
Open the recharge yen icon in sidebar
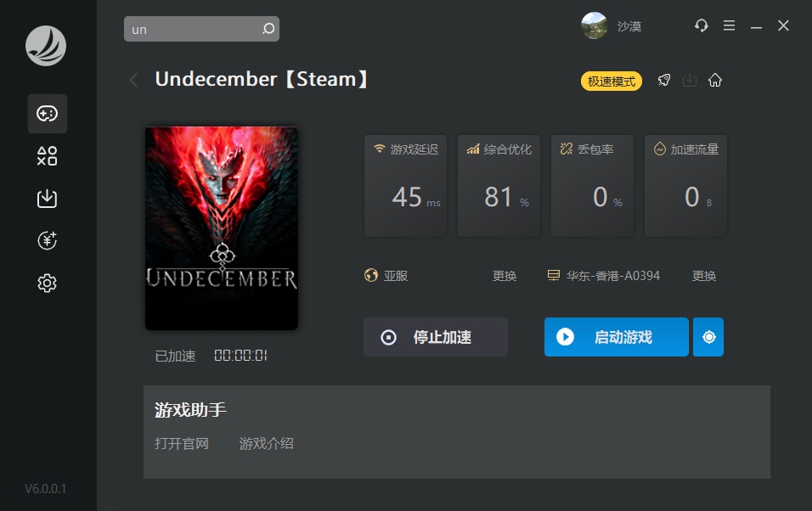point(47,240)
